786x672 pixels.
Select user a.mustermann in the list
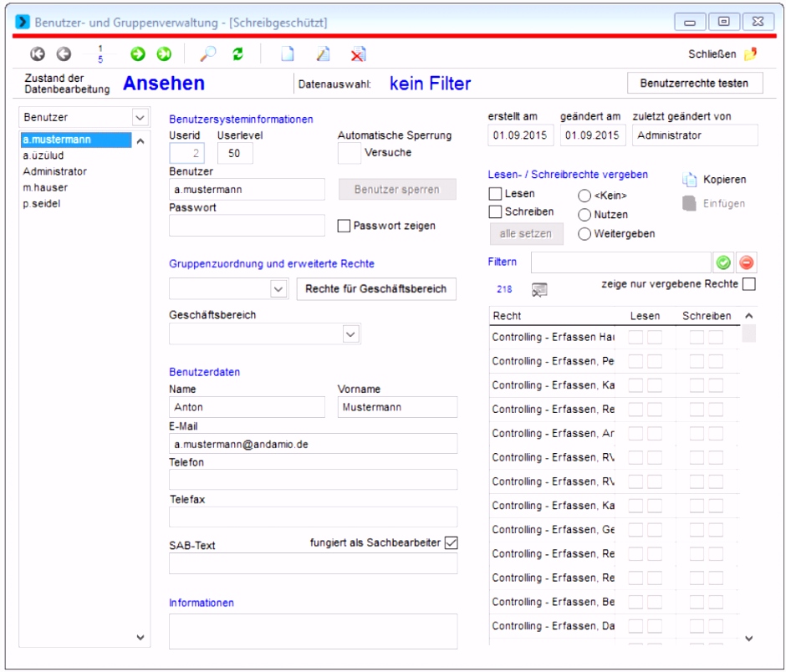coord(76,140)
